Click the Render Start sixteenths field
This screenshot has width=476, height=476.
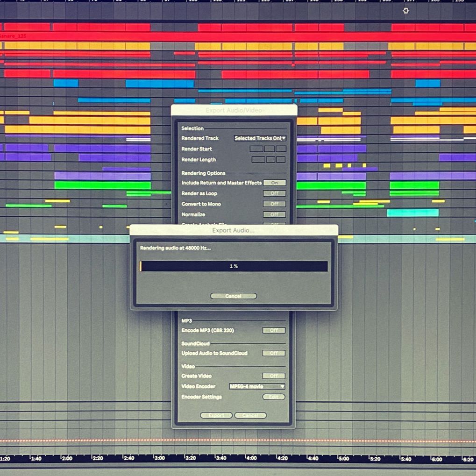pyautogui.click(x=281, y=149)
